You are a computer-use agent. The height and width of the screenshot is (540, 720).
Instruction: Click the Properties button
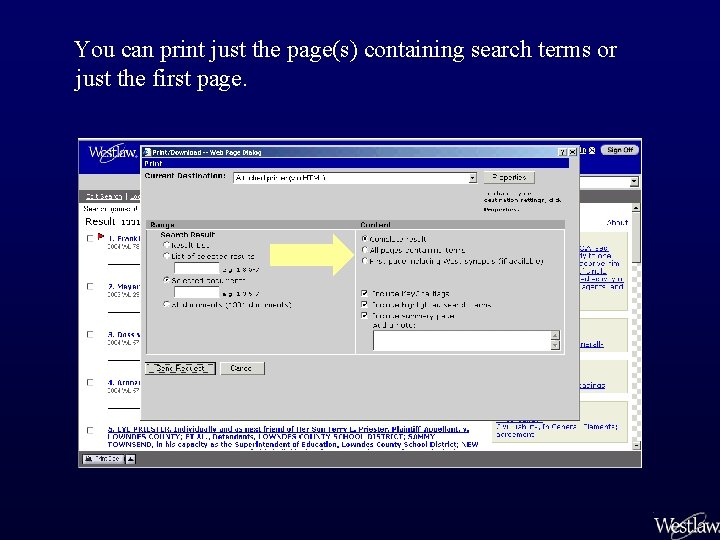click(509, 177)
